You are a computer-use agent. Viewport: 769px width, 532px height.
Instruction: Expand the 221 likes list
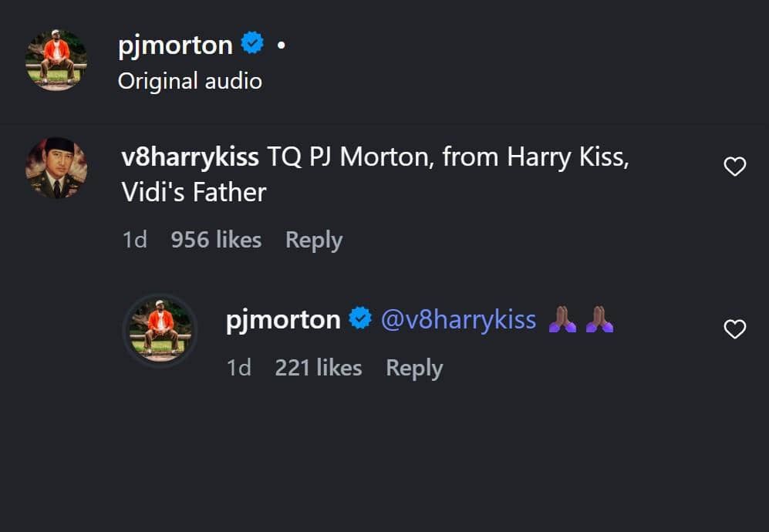tap(319, 368)
